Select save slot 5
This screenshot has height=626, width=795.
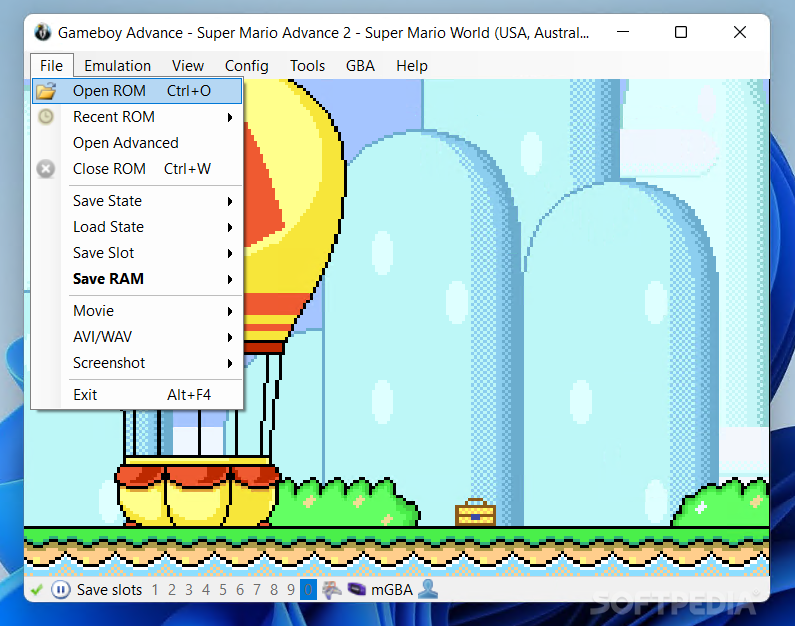223,590
